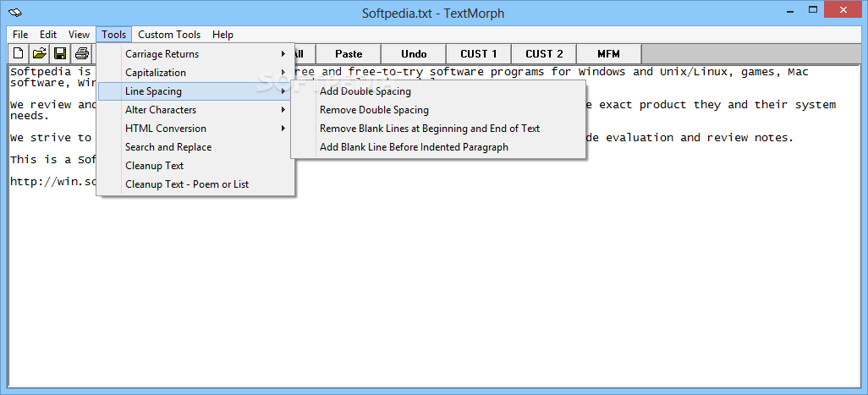Open the Help menu
Screen dimensions: 868x395
[222, 35]
